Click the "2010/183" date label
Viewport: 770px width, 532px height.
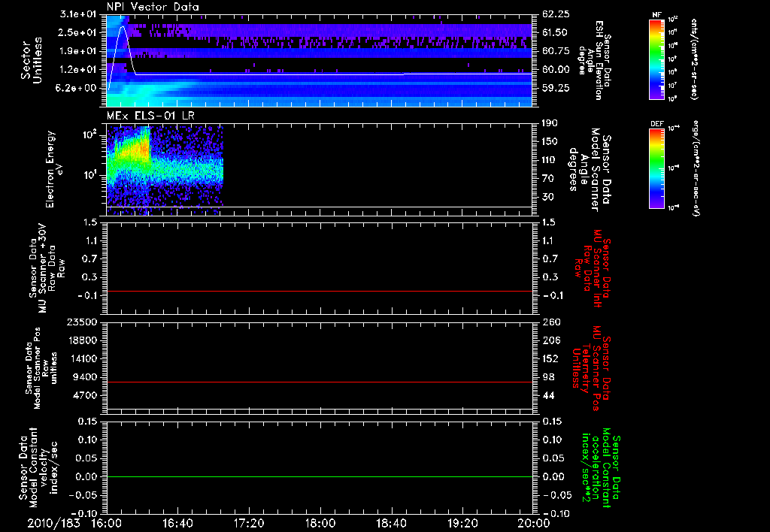(x=53, y=523)
